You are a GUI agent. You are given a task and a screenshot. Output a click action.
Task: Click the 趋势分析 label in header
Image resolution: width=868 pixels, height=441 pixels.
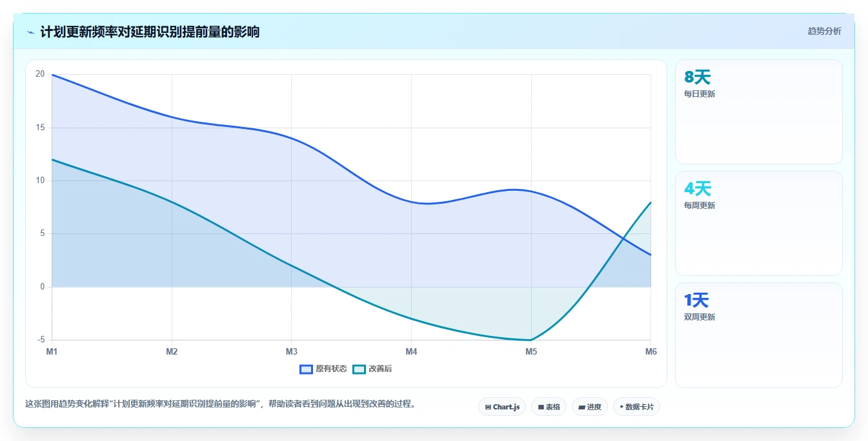(x=824, y=31)
